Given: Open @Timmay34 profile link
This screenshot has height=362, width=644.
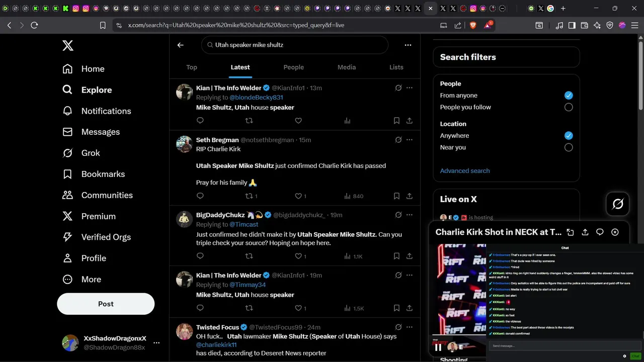Looking at the screenshot, I should 248,285.
